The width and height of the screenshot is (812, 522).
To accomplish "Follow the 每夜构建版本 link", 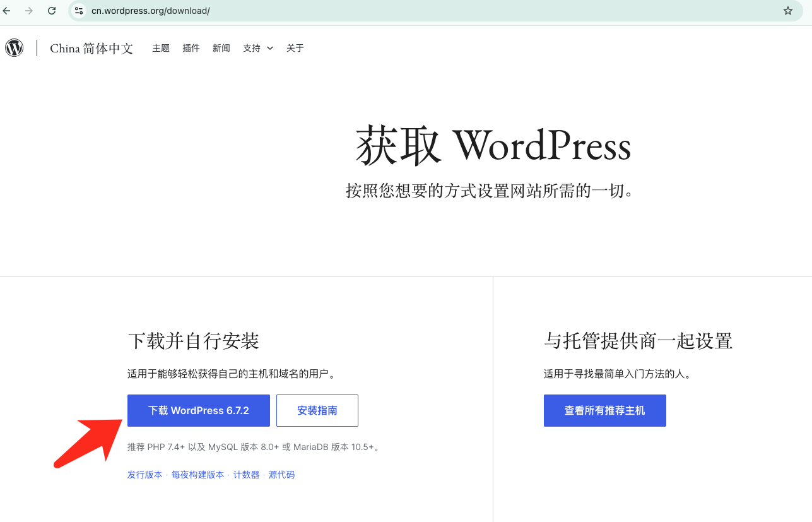I will [x=197, y=475].
